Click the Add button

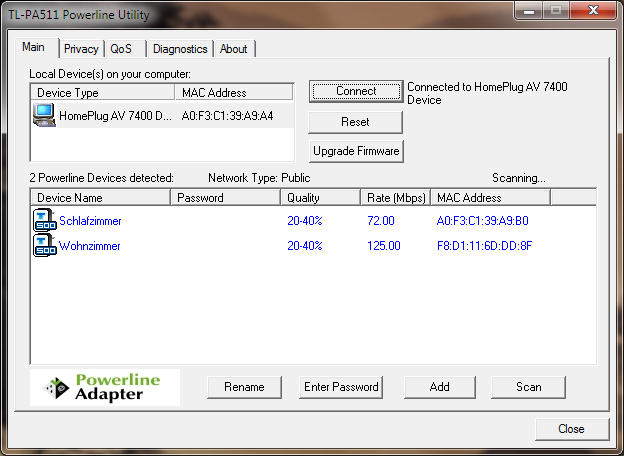[x=440, y=387]
